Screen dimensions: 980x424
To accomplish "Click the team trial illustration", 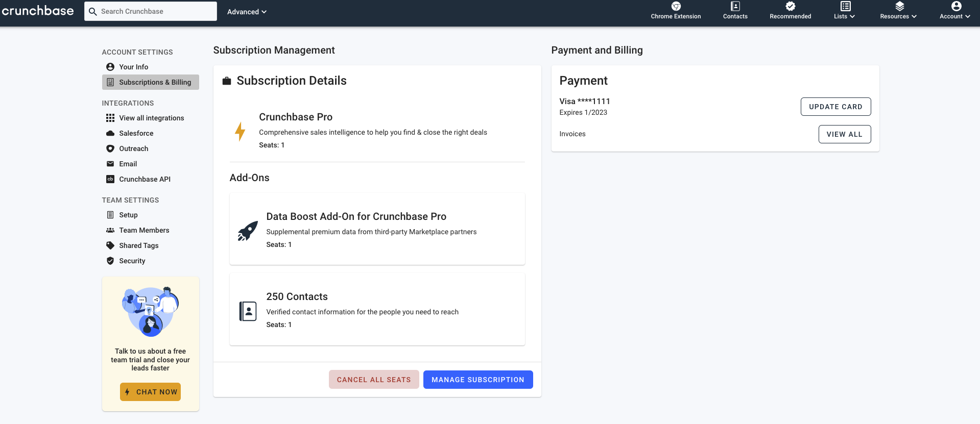I will [x=151, y=312].
